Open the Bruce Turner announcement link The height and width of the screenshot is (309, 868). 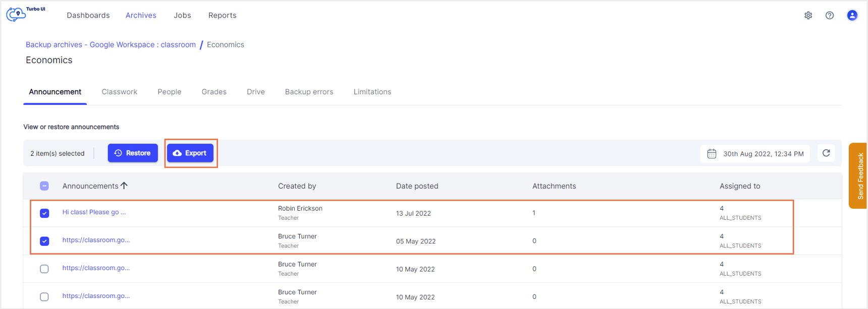[x=96, y=240]
